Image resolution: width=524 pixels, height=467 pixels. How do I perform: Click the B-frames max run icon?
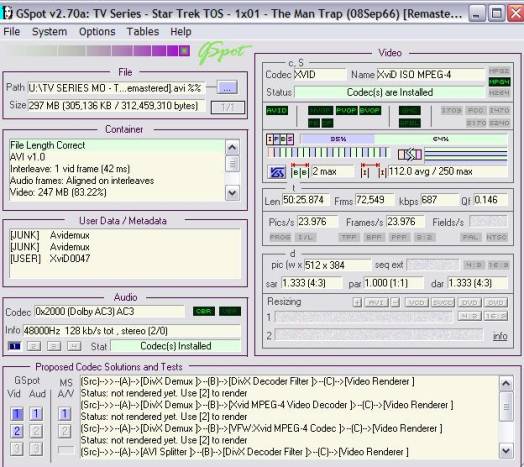(x=300, y=170)
